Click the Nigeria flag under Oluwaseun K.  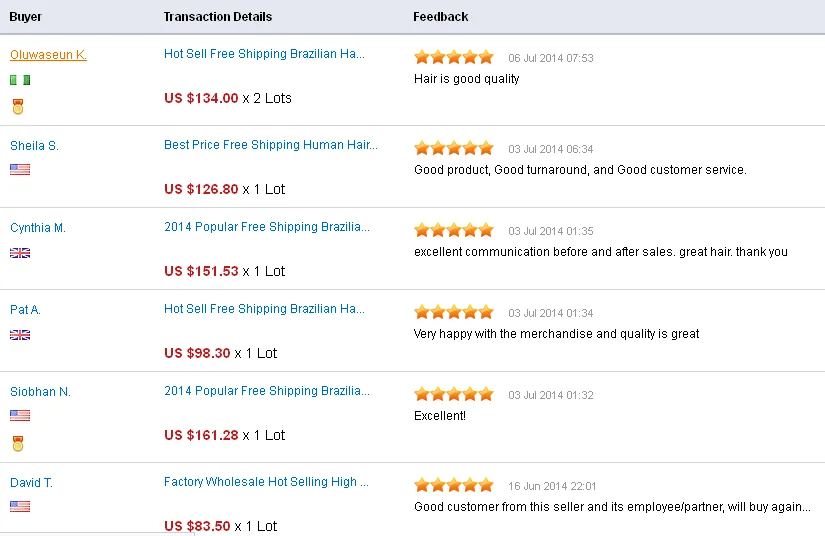pyautogui.click(x=20, y=80)
